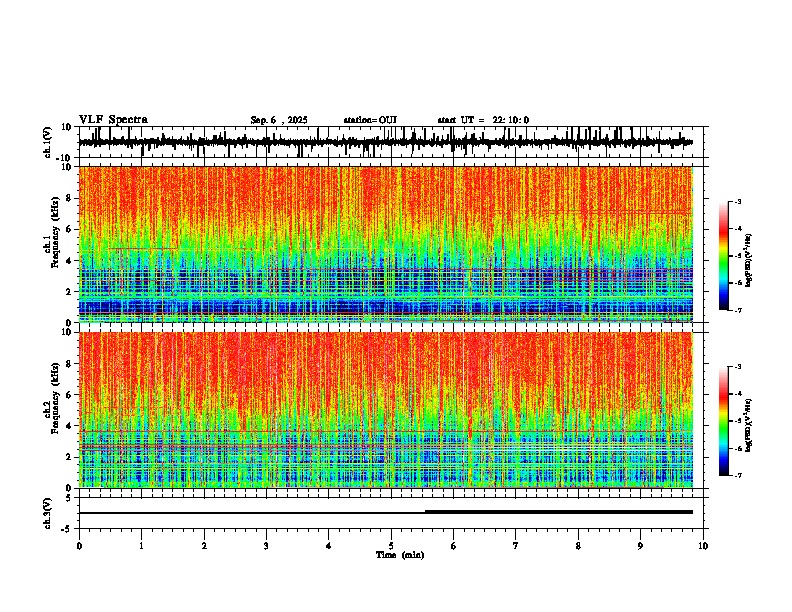Click the "4" kHz tick of ch.1 spectrogram
The width and height of the screenshot is (792, 612).
69,261
